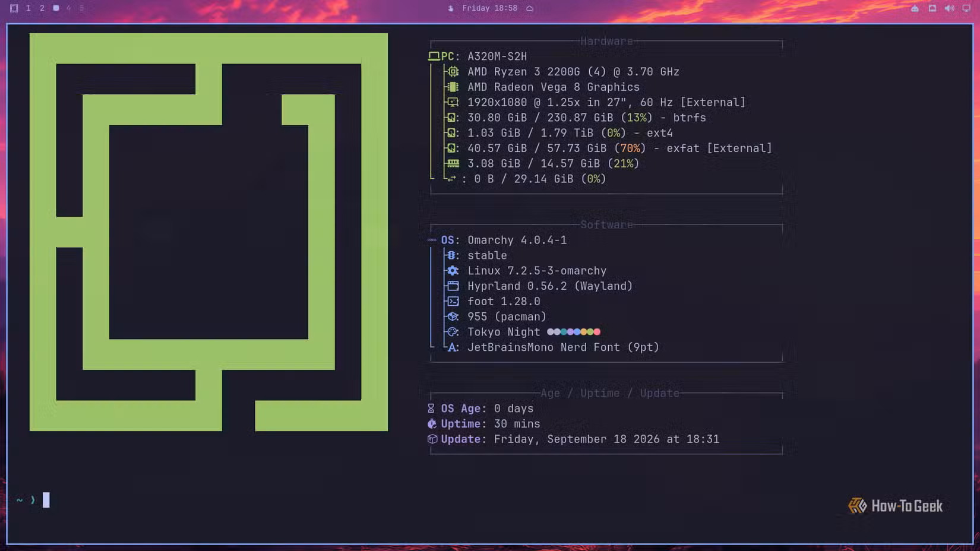Click the tilde prompt symbol
Viewport: 980px width, 551px height.
(x=20, y=500)
